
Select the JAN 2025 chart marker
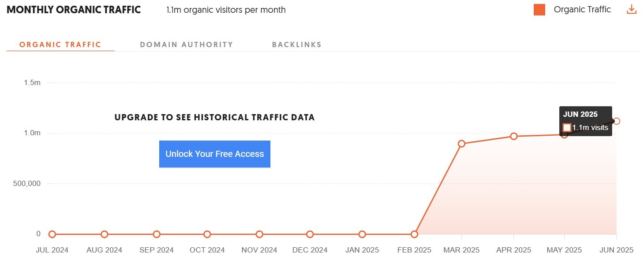[x=362, y=234]
